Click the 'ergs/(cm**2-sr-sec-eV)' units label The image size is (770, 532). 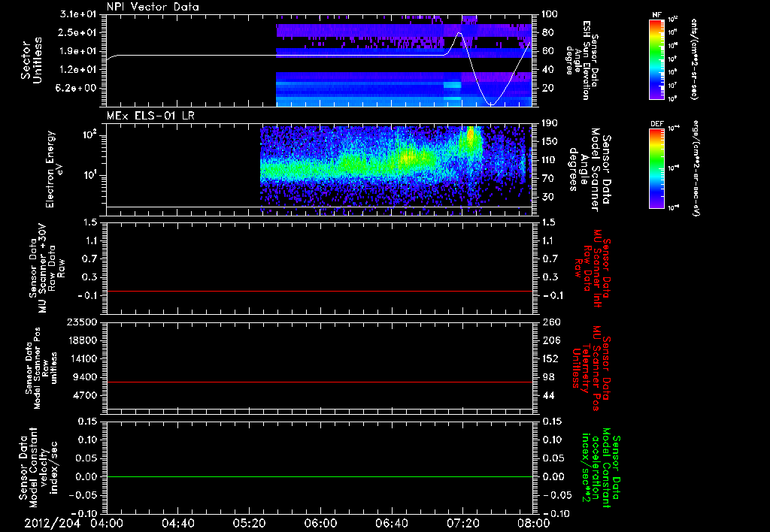point(696,168)
